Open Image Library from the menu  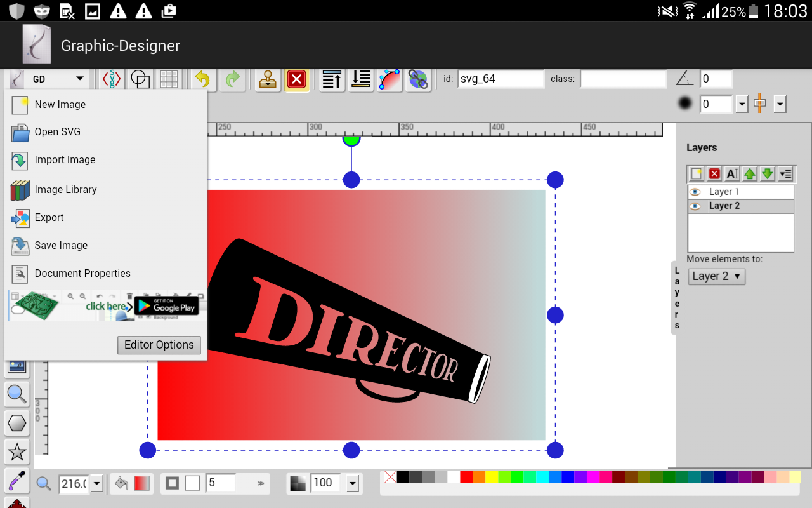(105, 189)
